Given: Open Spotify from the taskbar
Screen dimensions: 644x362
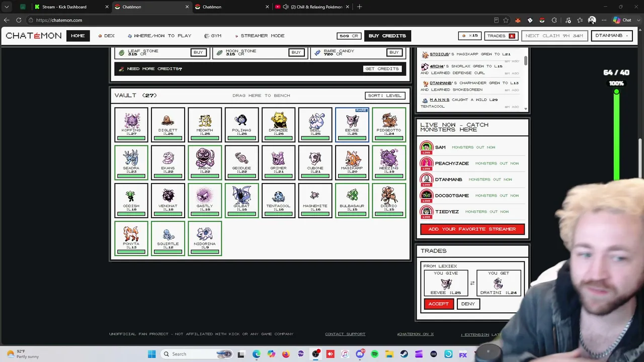Looking at the screenshot, I should pos(374,354).
